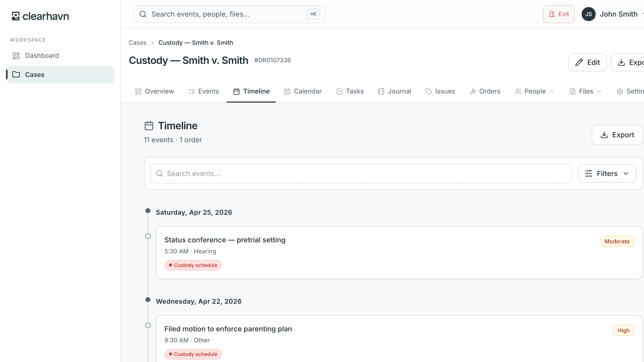Screen dimensions: 644x362
Task: Click the Cases folder icon in sidebar
Action: (16, 74)
